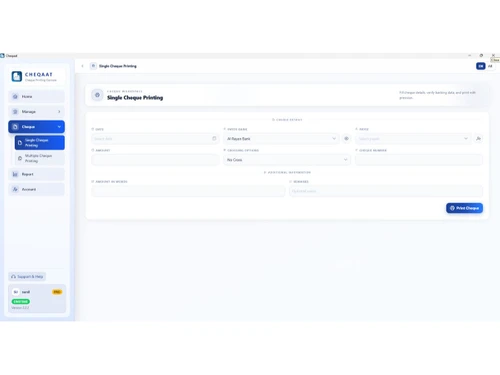Open the Payee select dropdown
The width and height of the screenshot is (500, 375).
(x=413, y=139)
